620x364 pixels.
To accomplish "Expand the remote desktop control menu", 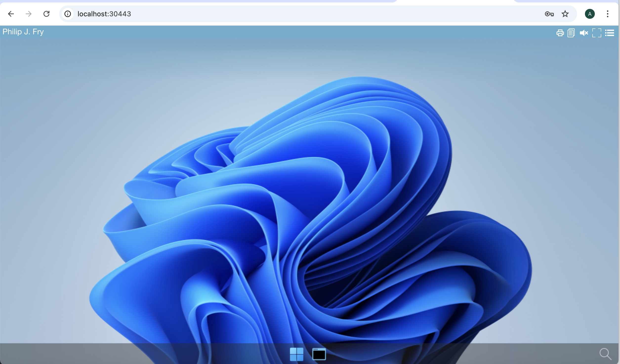I will tap(610, 33).
